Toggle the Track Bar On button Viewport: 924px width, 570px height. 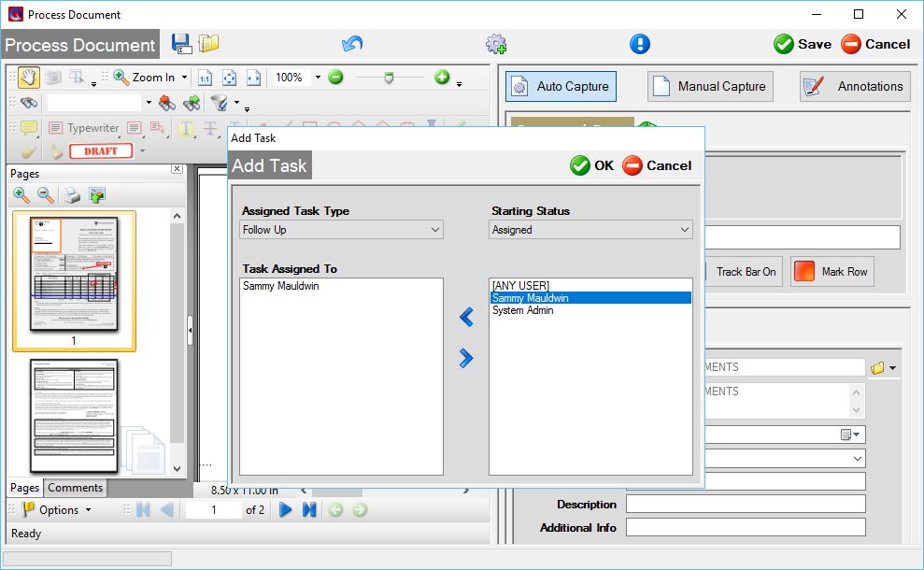(x=744, y=272)
